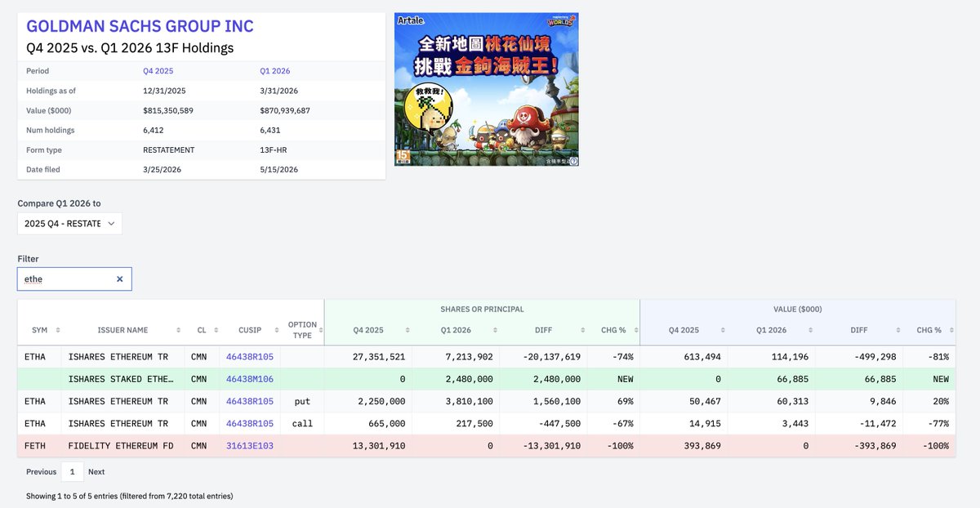The height and width of the screenshot is (508, 980).
Task: Sort by Shares Q4 2025 column
Action: pyautogui.click(x=368, y=330)
